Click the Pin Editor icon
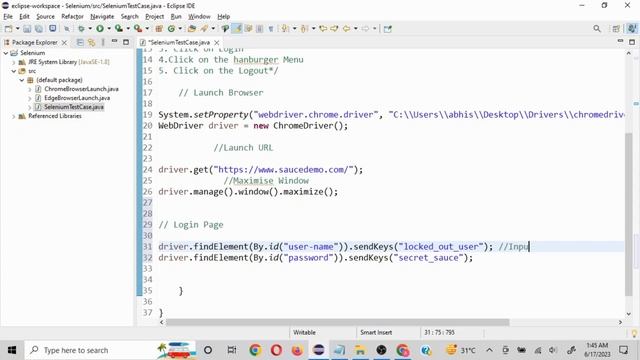640x360 pixels. pyautogui.click(x=388, y=29)
